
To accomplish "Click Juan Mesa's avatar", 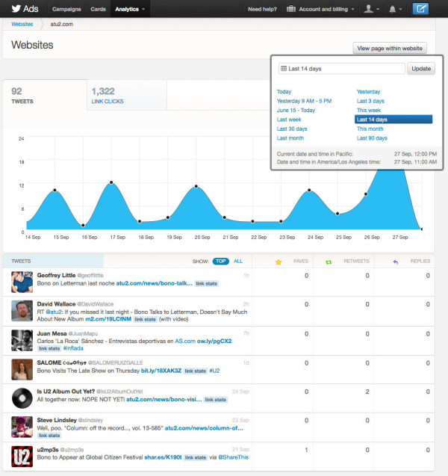I will [22, 340].
